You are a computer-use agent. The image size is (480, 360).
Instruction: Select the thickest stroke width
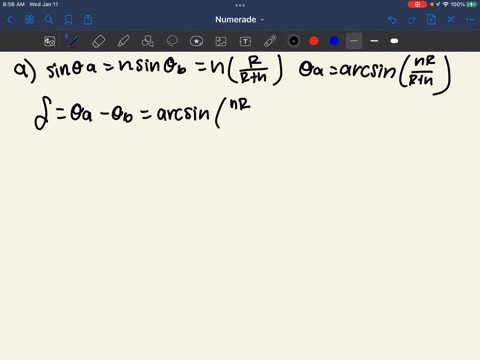[x=394, y=41]
